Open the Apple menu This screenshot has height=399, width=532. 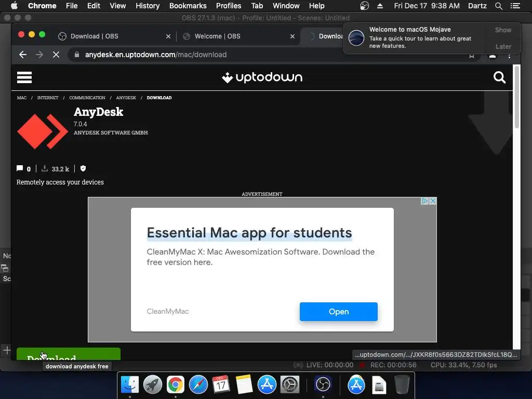tap(14, 6)
